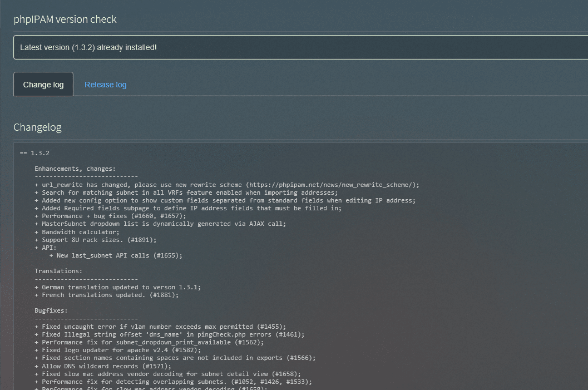
Task: Click the 'Bandwidth calculator;' entry
Action: pos(77,232)
